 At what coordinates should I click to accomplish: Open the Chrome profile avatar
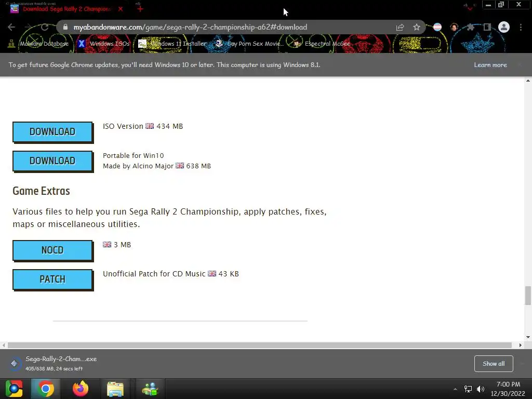coord(504,27)
